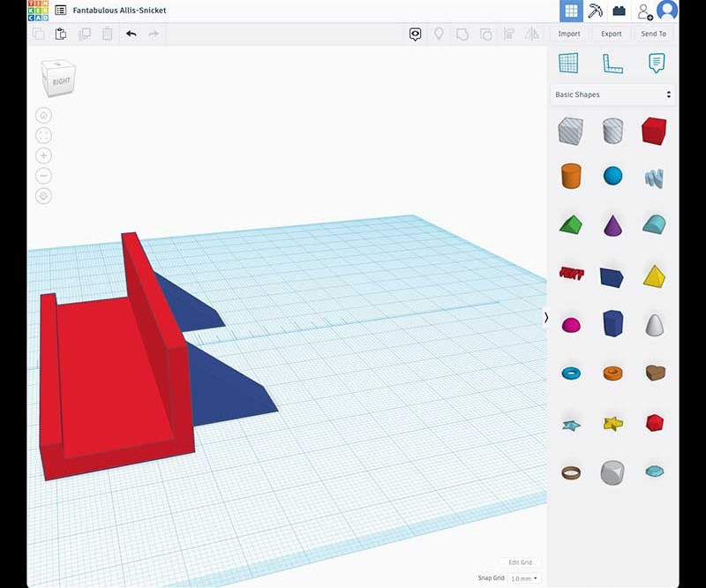Viewport: 706px width, 588px height.
Task: Collapse the shapes panel with the chevron
Action: (546, 318)
